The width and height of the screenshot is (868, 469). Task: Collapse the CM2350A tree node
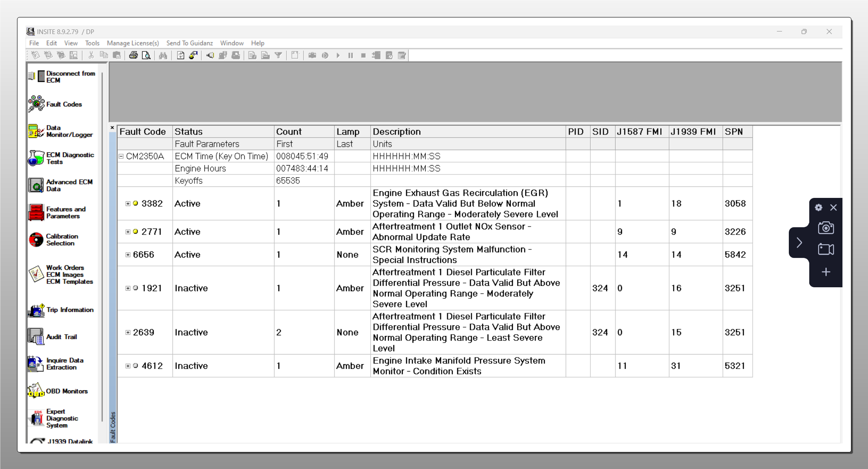point(121,156)
